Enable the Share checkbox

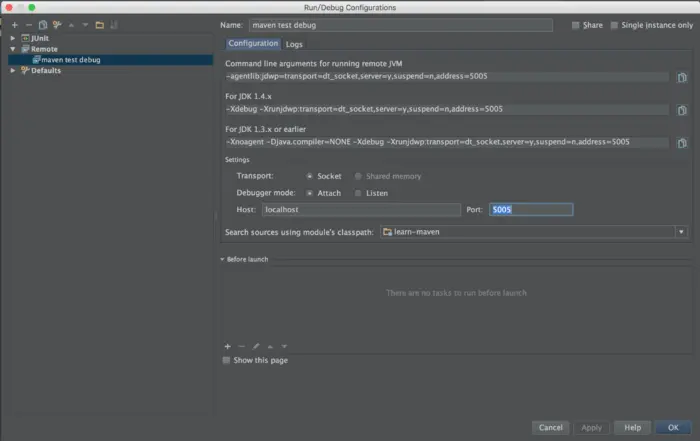point(576,25)
